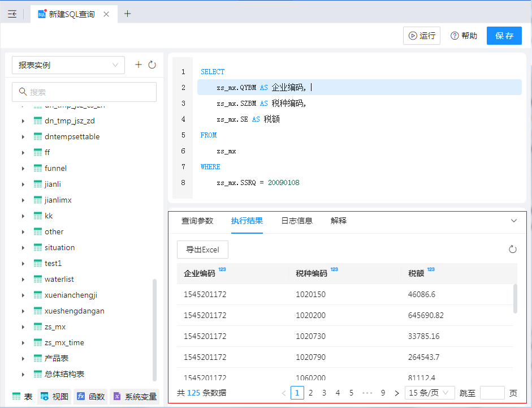Expand the zs_mx_time table node

coord(23,343)
